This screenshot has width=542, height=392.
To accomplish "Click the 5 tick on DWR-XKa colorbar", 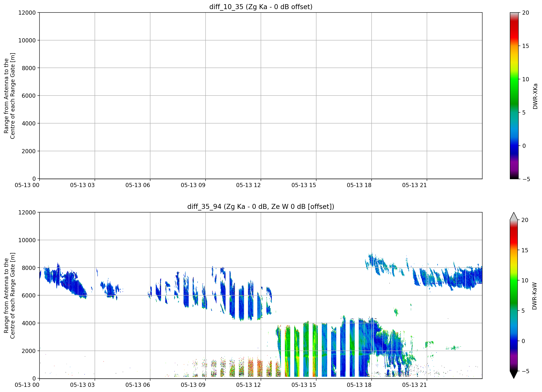I will pyautogui.click(x=524, y=112).
